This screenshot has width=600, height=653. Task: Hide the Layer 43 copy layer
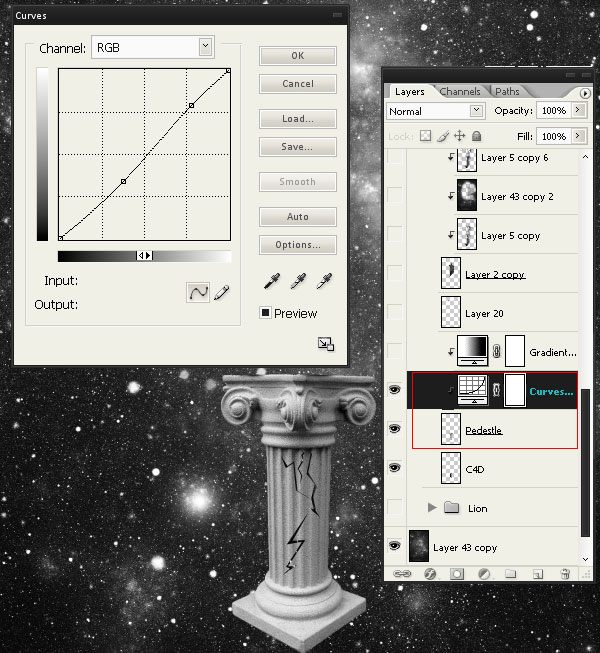(x=395, y=546)
